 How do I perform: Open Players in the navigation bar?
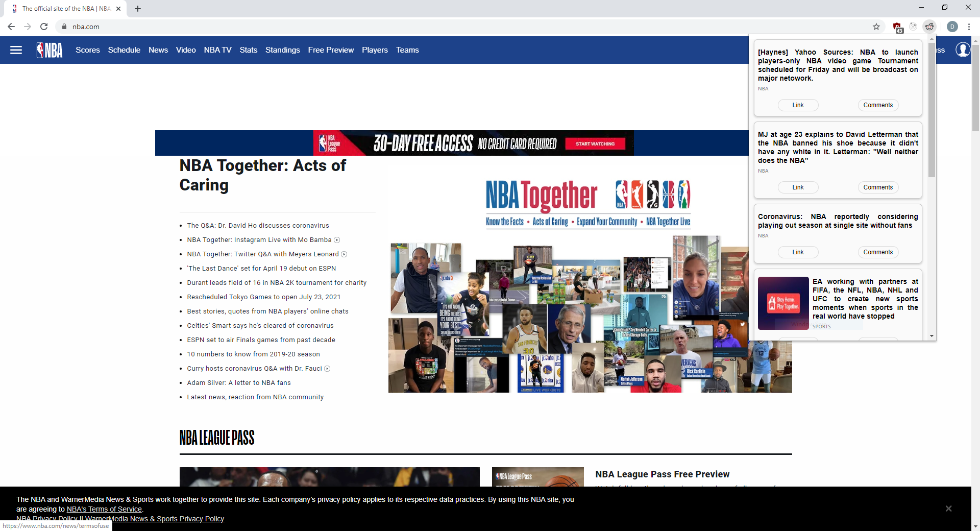coord(375,50)
